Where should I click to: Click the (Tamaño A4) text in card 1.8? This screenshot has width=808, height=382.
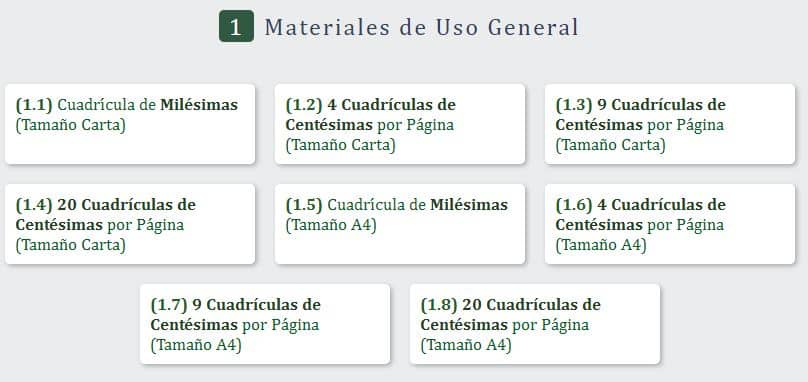pyautogui.click(x=466, y=345)
